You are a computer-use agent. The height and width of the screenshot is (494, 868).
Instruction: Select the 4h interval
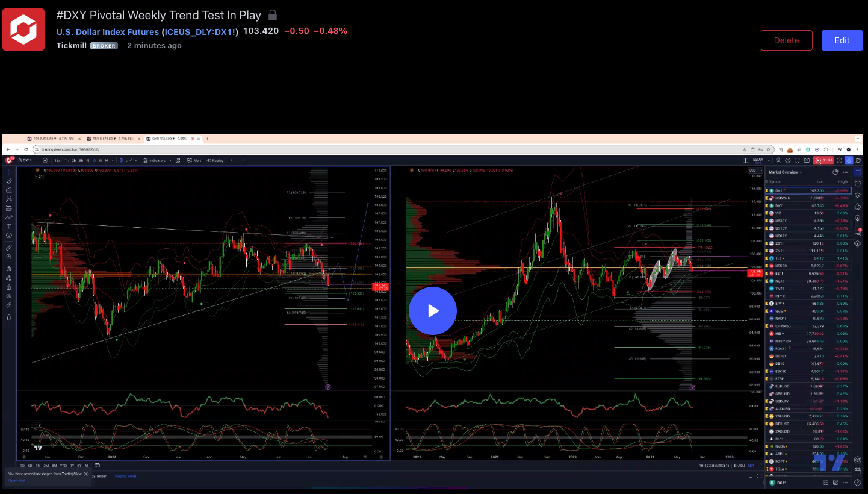tap(88, 160)
